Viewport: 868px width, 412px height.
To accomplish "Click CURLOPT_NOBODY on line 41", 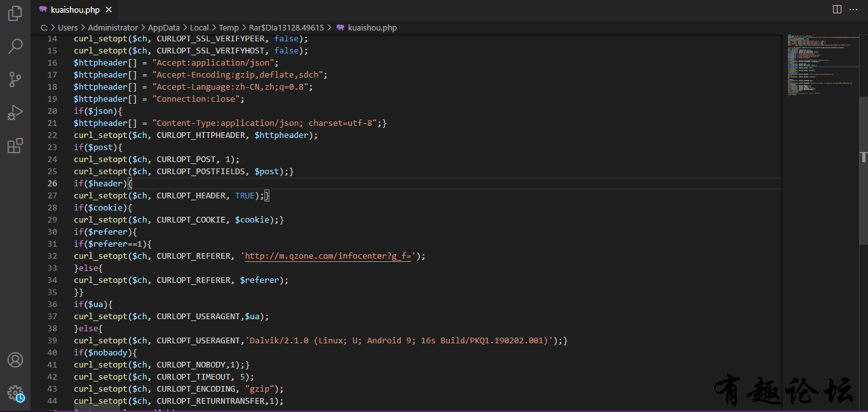I will pyautogui.click(x=191, y=365).
